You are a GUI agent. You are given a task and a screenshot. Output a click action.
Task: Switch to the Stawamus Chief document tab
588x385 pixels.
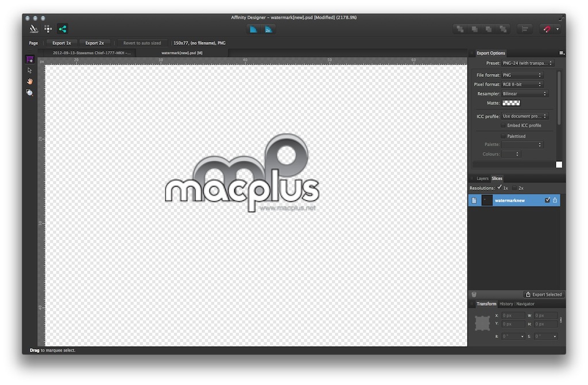pos(92,53)
